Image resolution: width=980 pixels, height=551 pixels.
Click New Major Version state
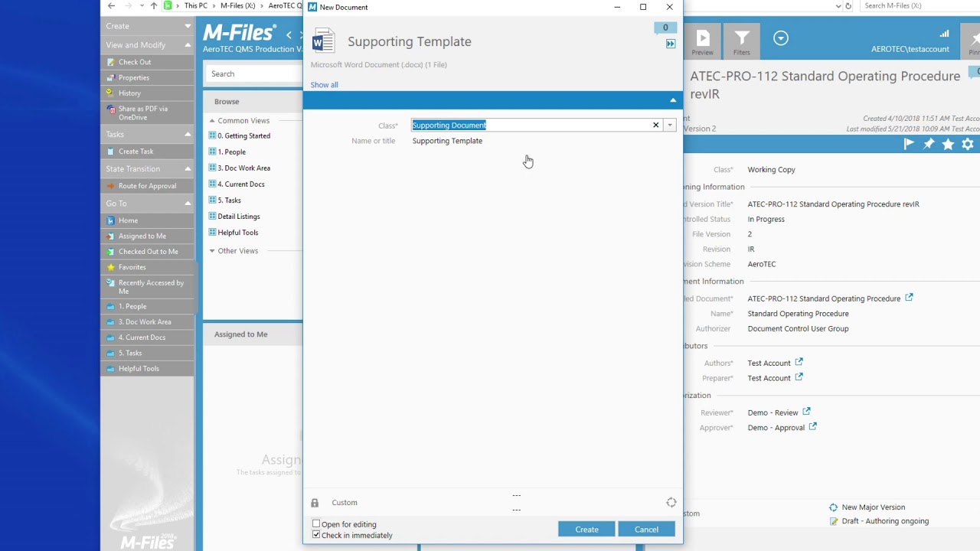tap(873, 507)
